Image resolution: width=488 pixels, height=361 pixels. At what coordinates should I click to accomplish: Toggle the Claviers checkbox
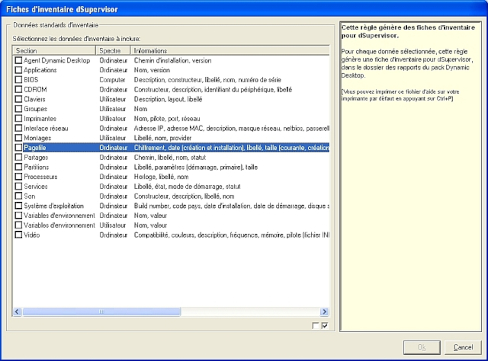18,99
